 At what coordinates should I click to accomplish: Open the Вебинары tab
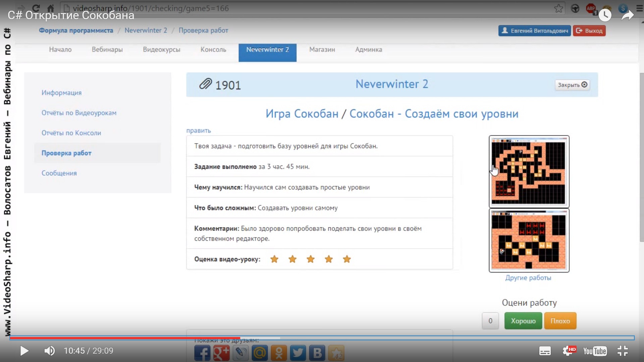click(107, 50)
